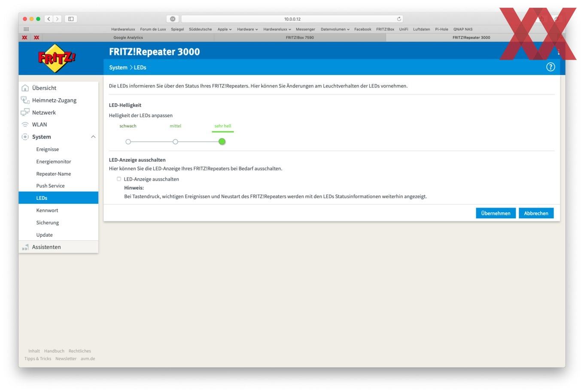Open the Facebook bookmark
This screenshot has width=584, height=392.
pyautogui.click(x=362, y=29)
